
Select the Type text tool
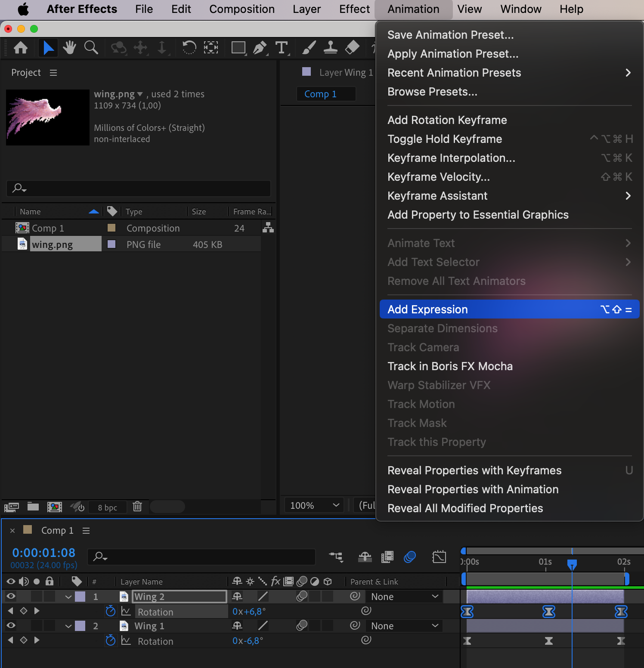click(x=282, y=47)
